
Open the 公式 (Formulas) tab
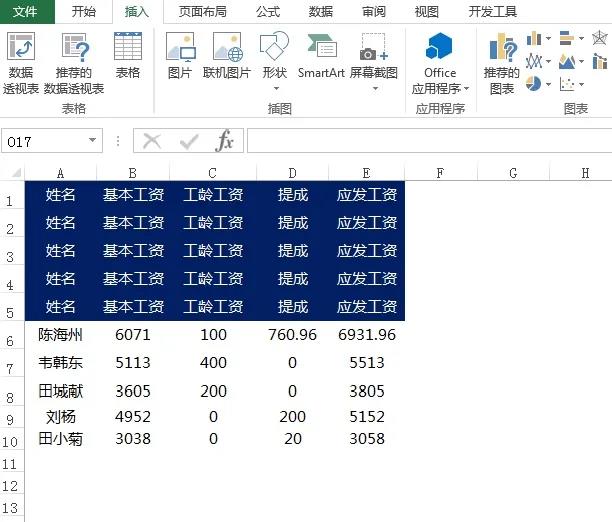tap(267, 12)
